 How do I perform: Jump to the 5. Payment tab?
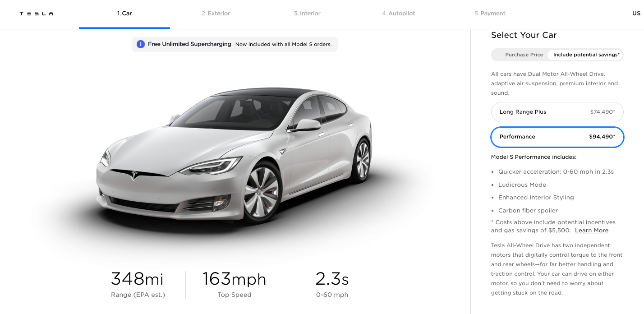tap(490, 14)
